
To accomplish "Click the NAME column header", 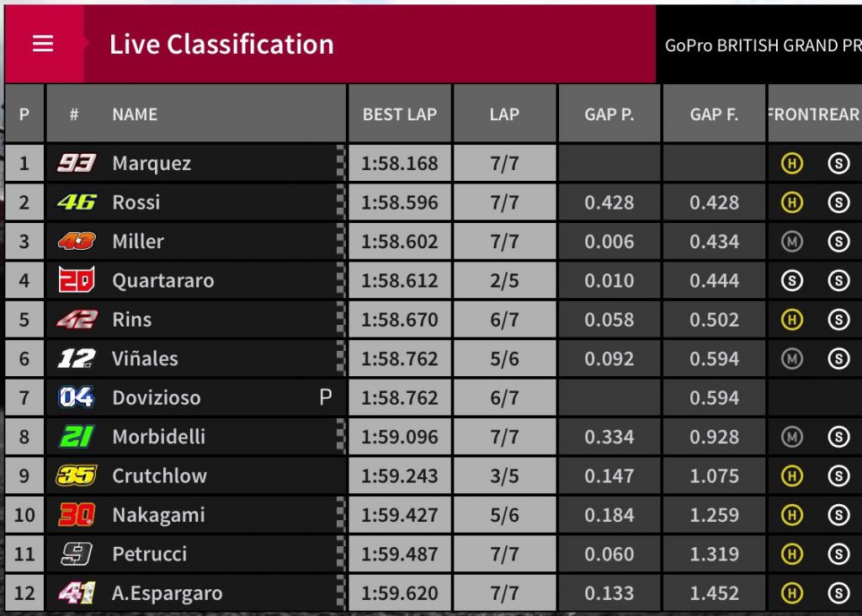I will (x=135, y=114).
